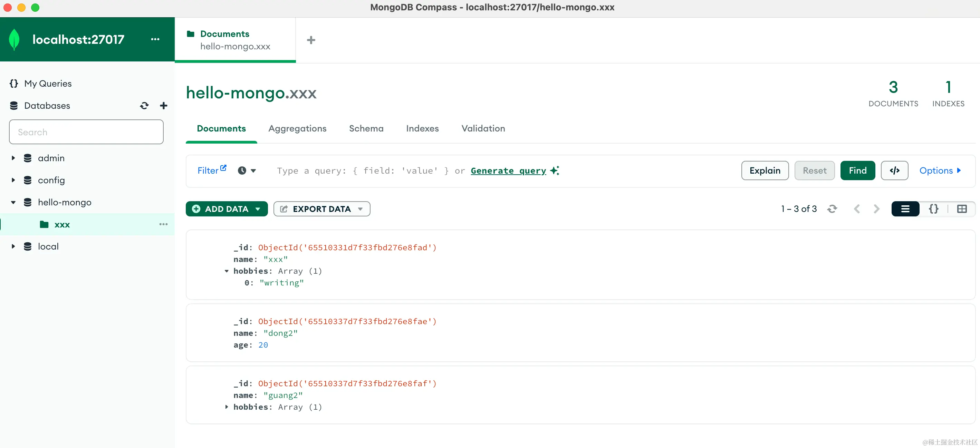The height and width of the screenshot is (448, 980).
Task: Open connection options three-dot menu
Action: (x=155, y=39)
